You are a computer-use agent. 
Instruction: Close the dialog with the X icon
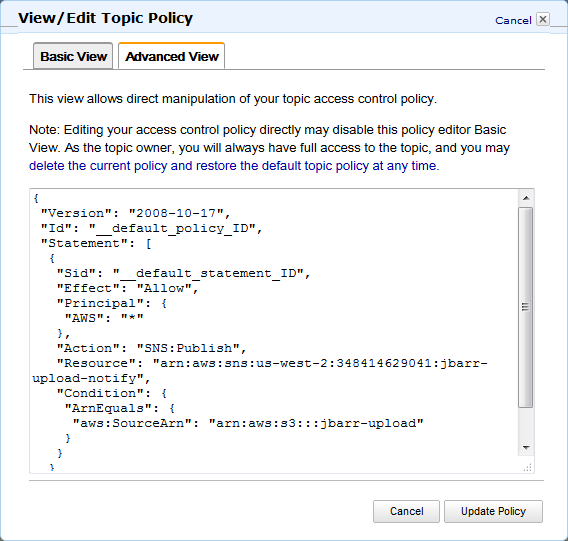(x=543, y=19)
